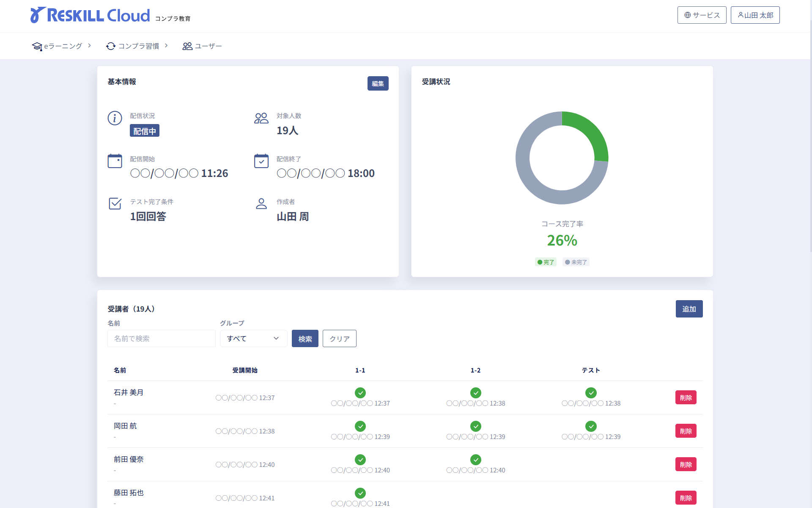Click the 検索 button
This screenshot has height=508, width=812.
click(305, 339)
